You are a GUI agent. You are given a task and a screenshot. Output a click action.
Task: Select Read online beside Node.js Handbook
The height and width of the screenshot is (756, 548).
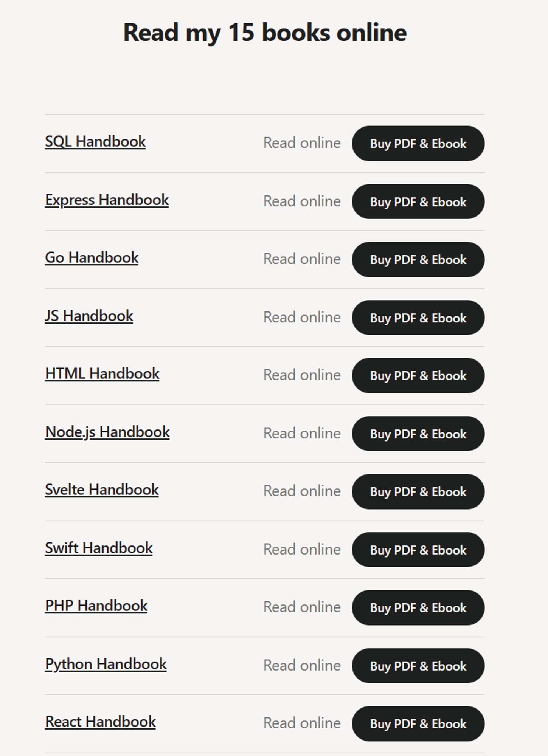tap(302, 434)
